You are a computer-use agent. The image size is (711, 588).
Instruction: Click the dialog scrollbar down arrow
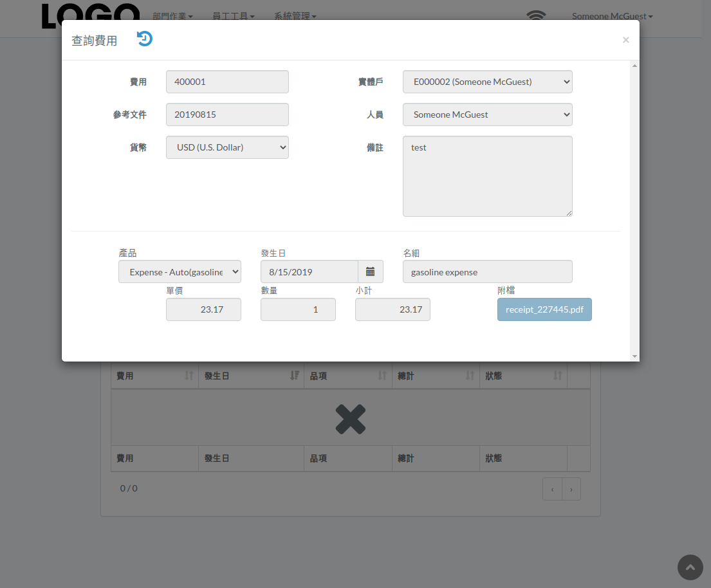coord(634,356)
